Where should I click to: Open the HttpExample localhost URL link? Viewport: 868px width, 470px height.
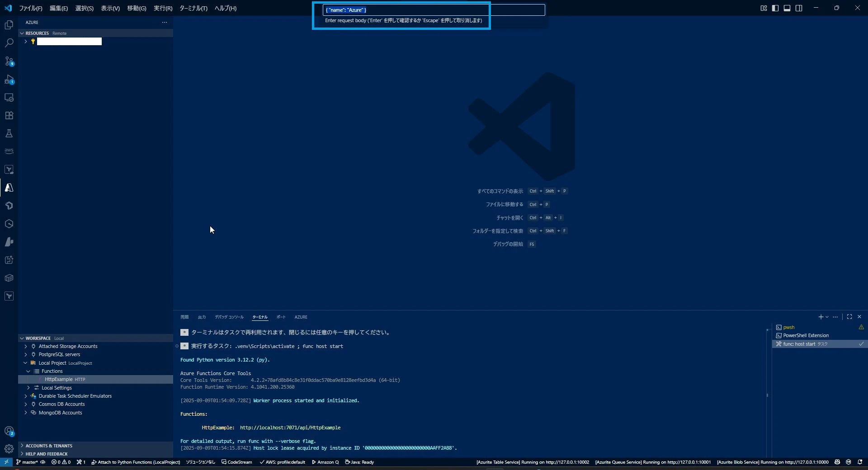[290, 428]
